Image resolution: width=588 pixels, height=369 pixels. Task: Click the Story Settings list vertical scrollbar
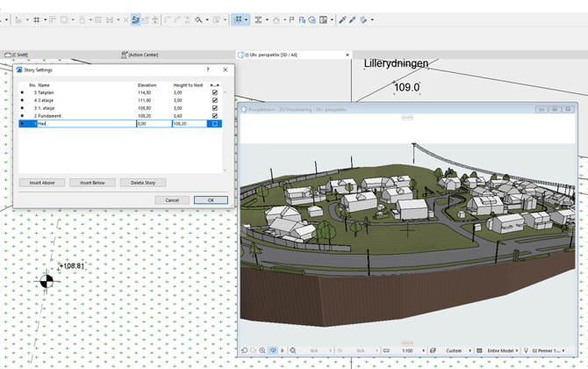point(226,130)
